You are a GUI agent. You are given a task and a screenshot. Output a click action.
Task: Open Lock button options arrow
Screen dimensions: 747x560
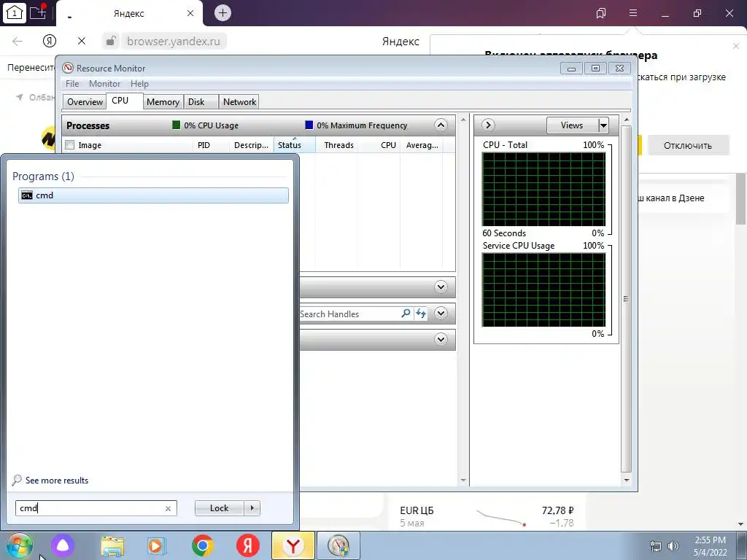tap(252, 508)
